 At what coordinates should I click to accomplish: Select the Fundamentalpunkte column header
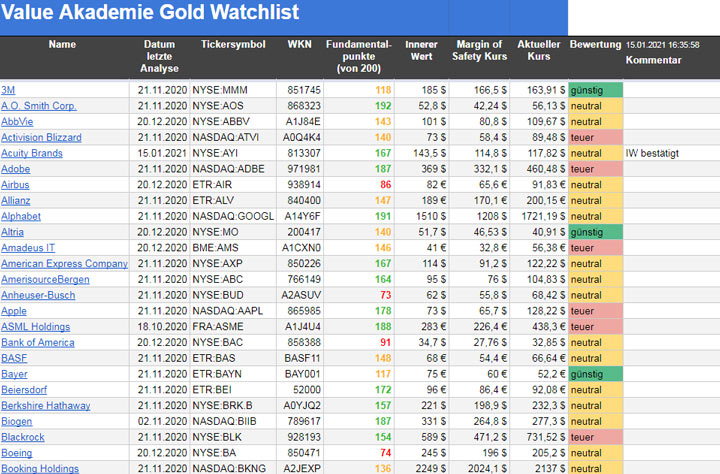[359, 56]
